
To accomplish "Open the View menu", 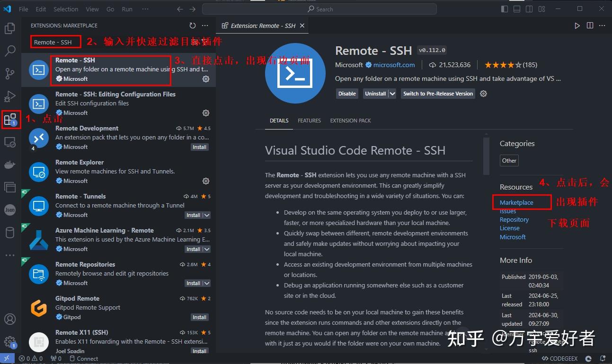I will pyautogui.click(x=92, y=9).
